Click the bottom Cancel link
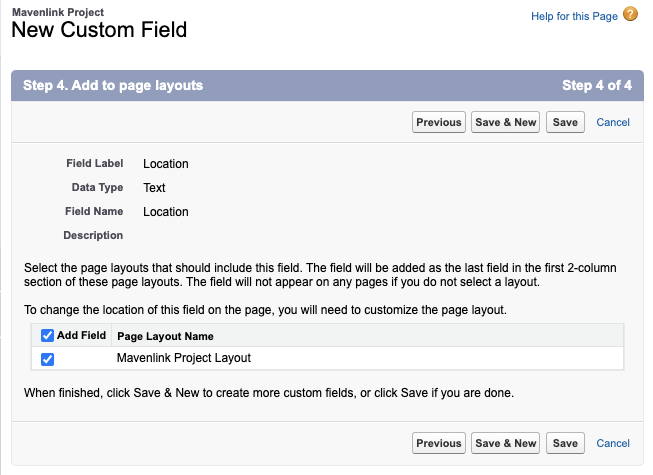This screenshot has width=653, height=475. click(613, 443)
